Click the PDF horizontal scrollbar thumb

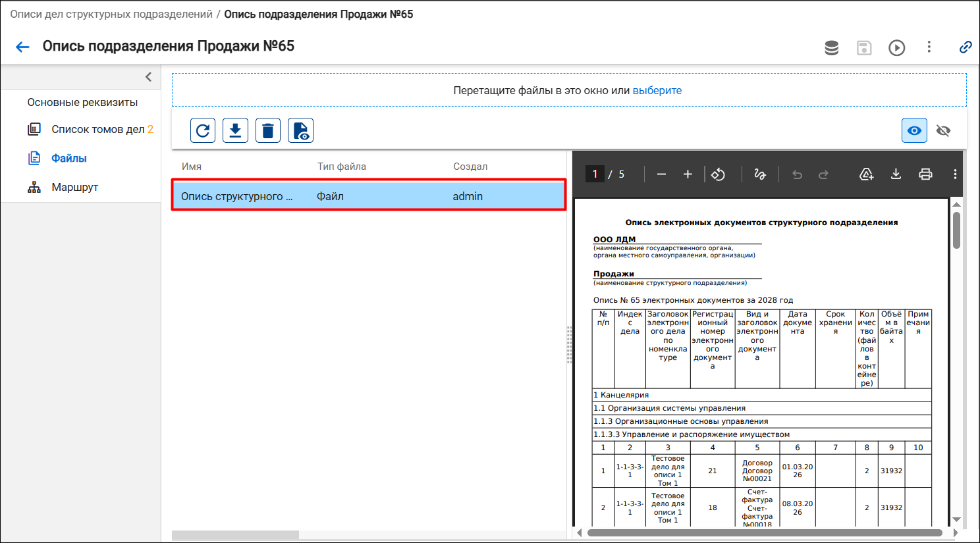765,532
